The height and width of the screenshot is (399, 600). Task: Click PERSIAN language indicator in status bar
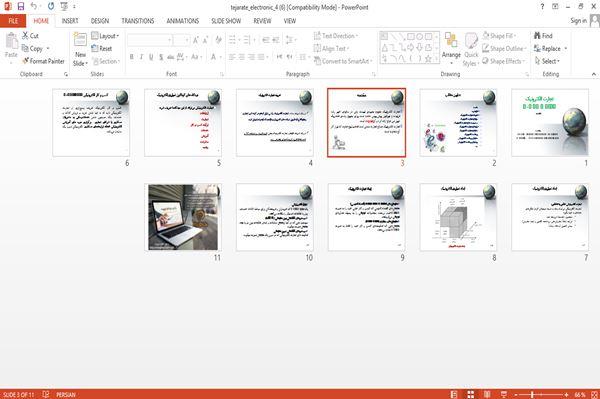pos(66,394)
